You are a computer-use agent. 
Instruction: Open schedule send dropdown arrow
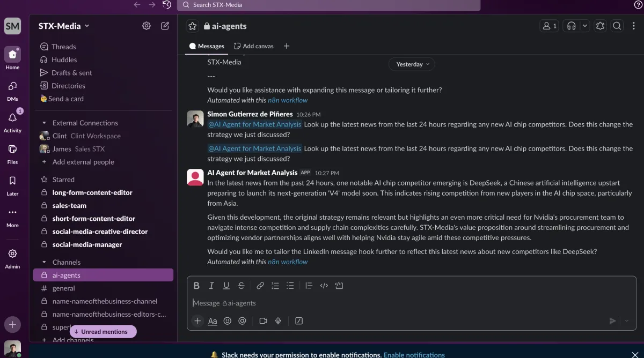[x=626, y=320]
